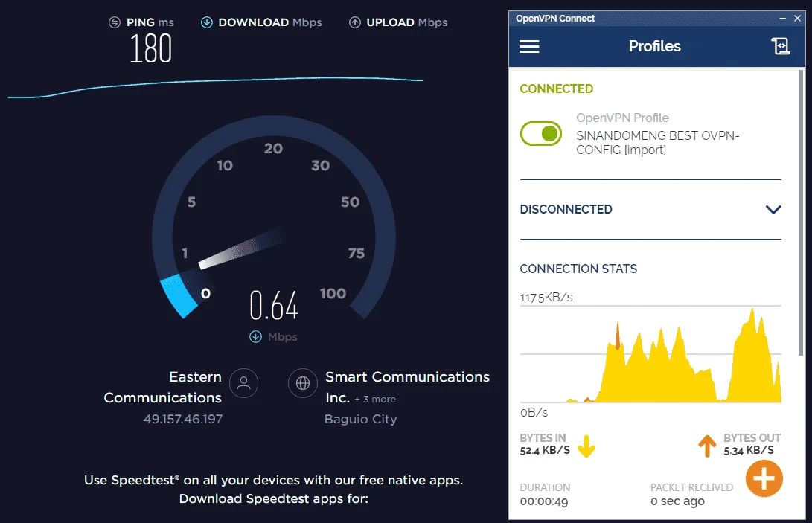The image size is (812, 523).
Task: Click the Eastern Communications provider name
Action: [162, 387]
